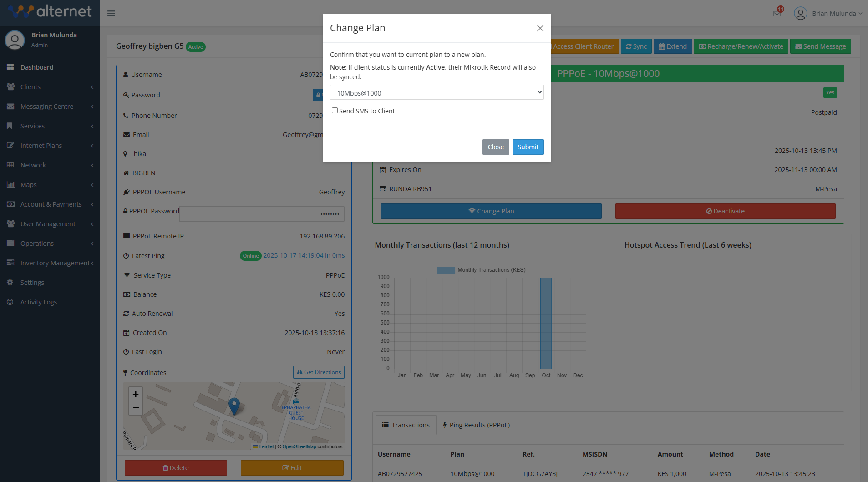The width and height of the screenshot is (868, 482).
Task: Click the PPPOE Password input field
Action: coord(262,214)
